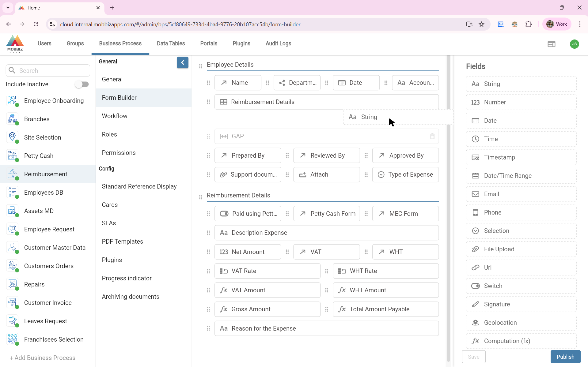Click the Site Selection map pin icon

(12, 137)
